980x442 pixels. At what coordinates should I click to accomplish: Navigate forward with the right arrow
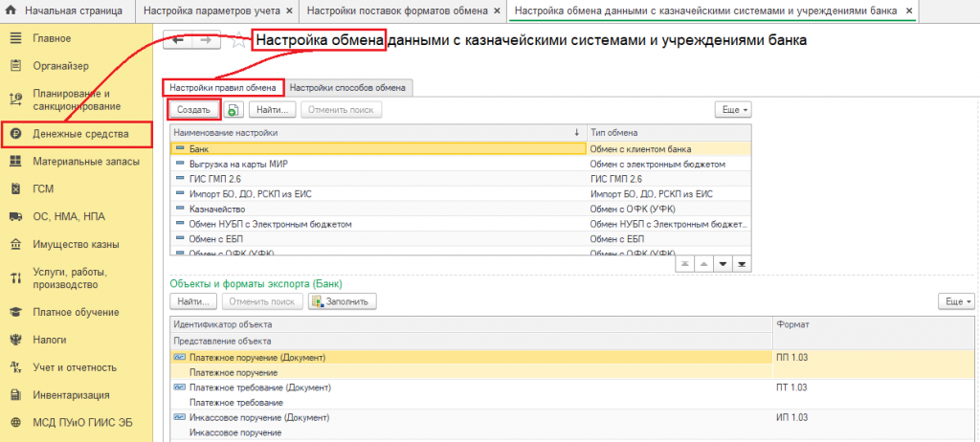click(207, 39)
